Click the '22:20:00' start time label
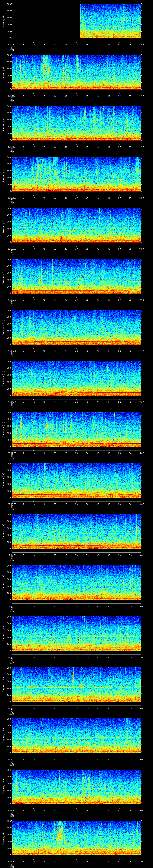 12,861
